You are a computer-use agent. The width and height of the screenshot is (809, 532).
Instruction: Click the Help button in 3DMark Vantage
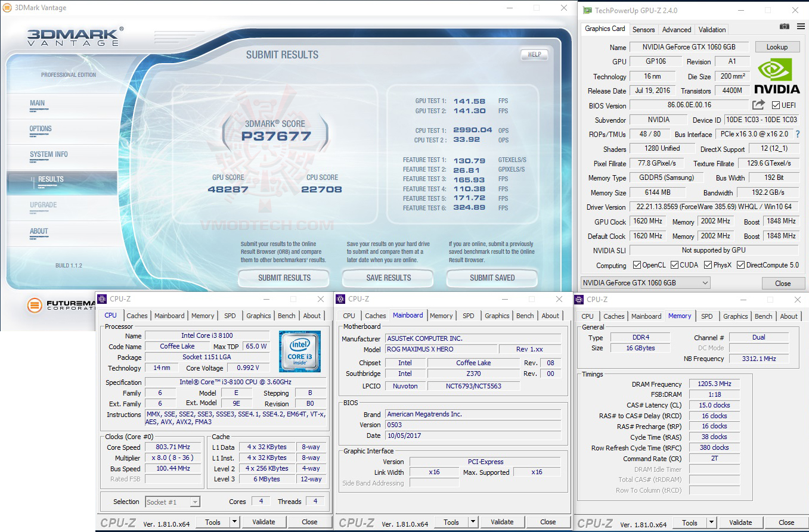534,54
